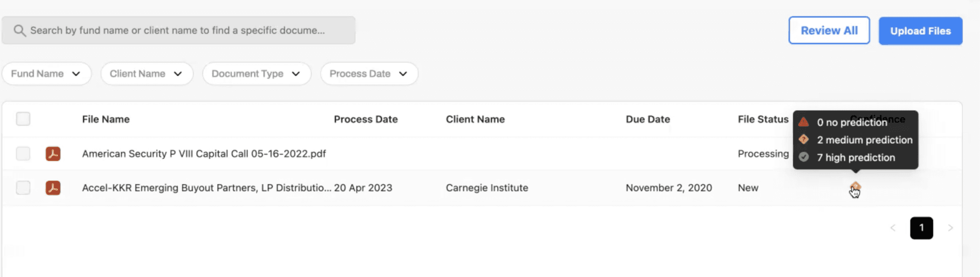This screenshot has width=980, height=277.
Task: Sort by Process Date column header
Action: pyautogui.click(x=366, y=119)
